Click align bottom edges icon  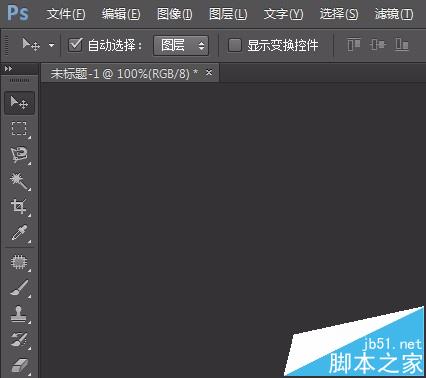tap(402, 45)
